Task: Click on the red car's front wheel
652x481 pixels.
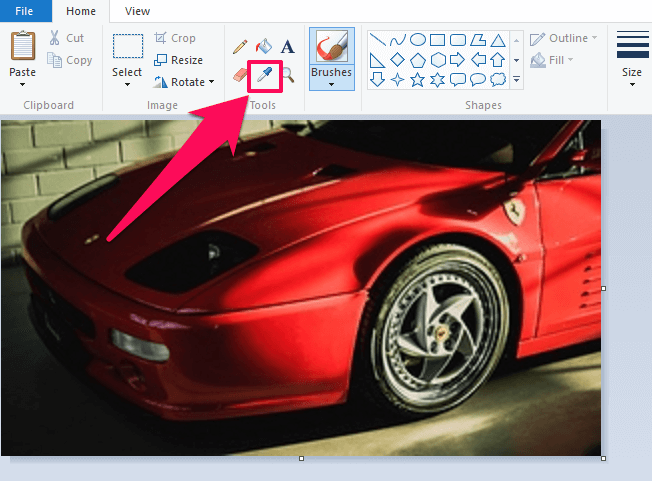Action: click(442, 331)
